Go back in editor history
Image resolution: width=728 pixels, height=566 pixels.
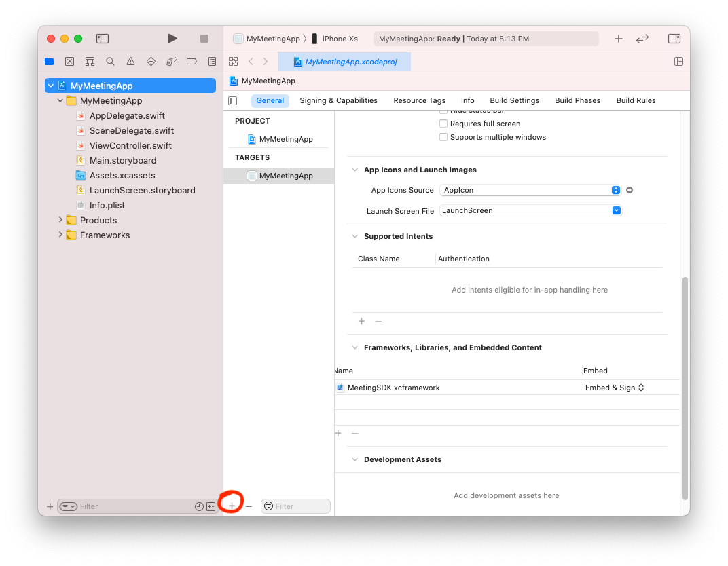tap(251, 61)
